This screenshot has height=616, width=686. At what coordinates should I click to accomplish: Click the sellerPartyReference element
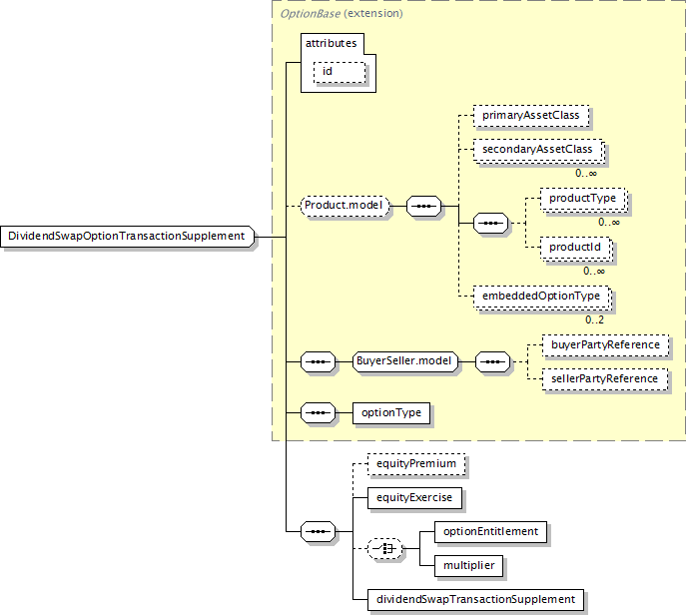click(x=605, y=379)
